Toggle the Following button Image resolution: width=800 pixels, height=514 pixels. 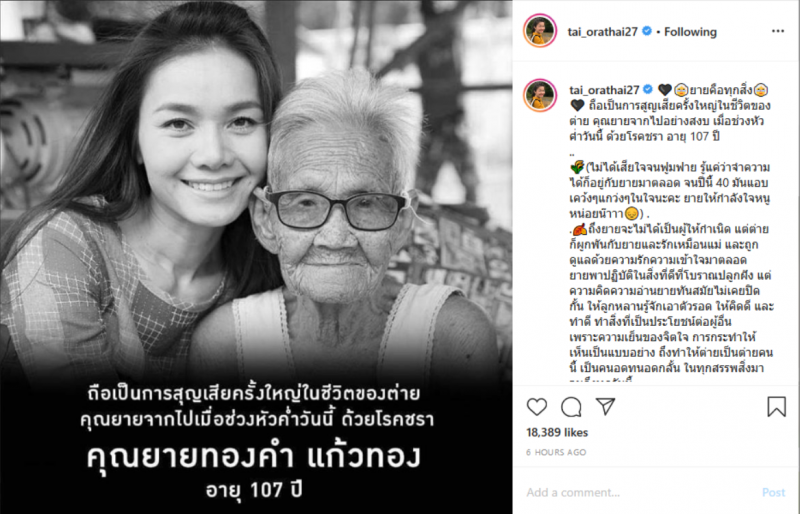click(x=690, y=32)
